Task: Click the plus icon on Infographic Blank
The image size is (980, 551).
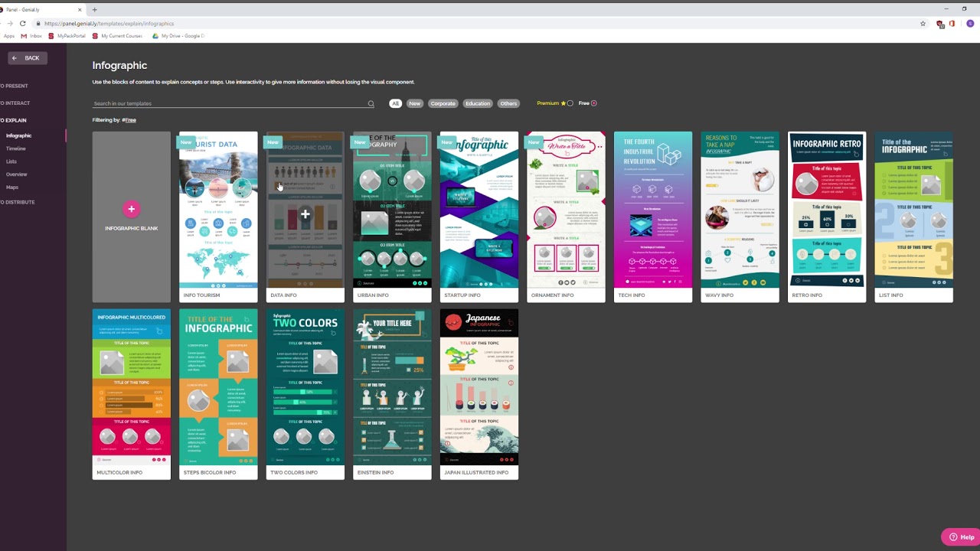Action: 132,209
